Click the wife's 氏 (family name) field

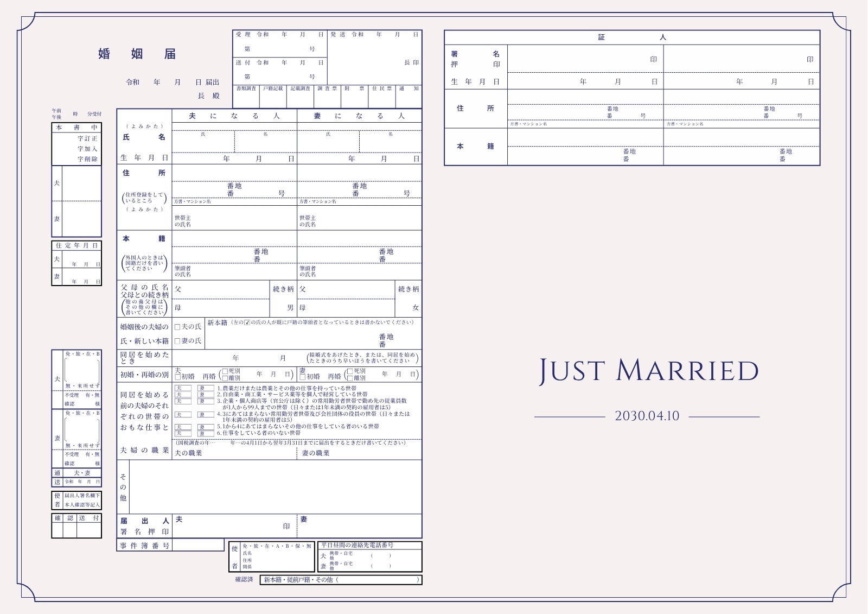click(328, 142)
